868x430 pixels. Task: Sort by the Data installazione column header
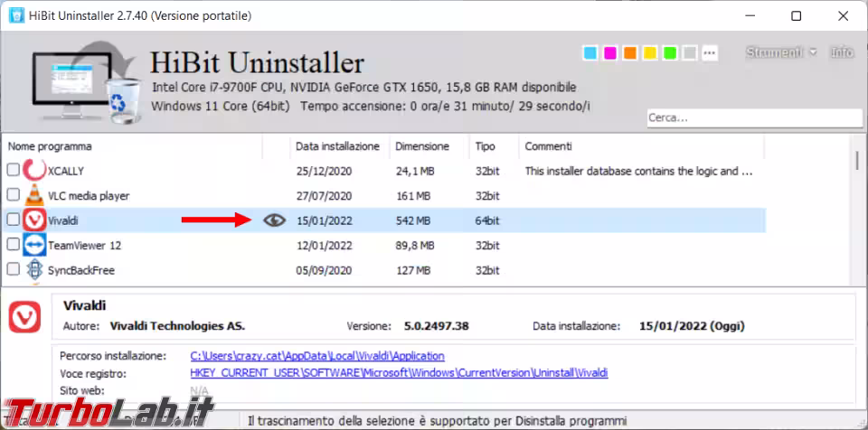(337, 146)
